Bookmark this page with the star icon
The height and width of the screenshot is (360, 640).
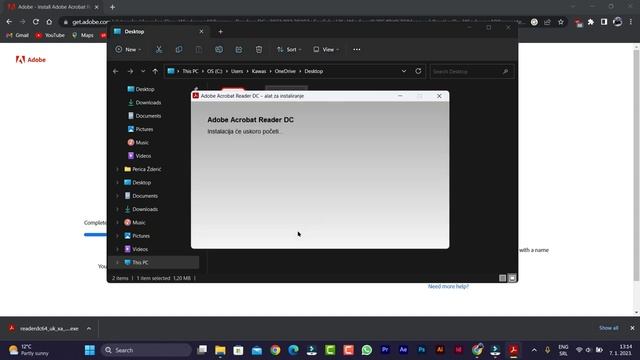[x=561, y=22]
